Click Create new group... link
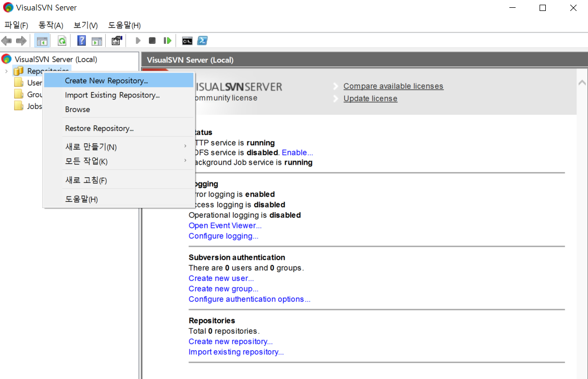 [x=223, y=289]
